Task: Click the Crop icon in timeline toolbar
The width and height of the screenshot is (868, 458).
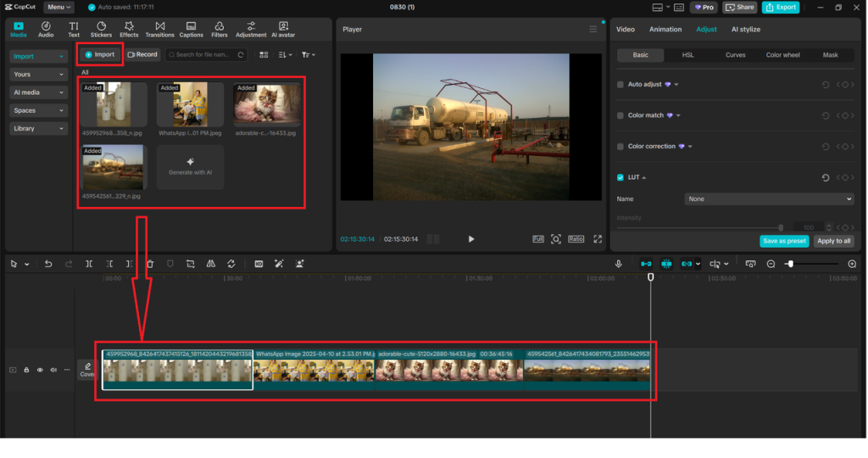Action: (x=191, y=264)
